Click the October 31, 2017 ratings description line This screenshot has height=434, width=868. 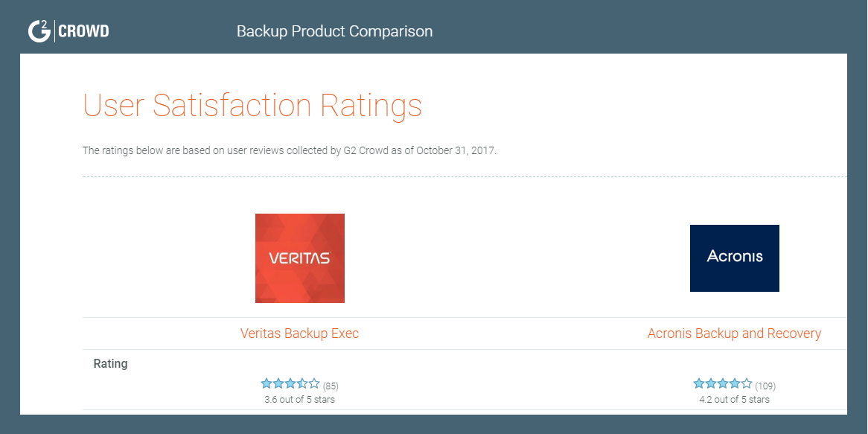(290, 150)
